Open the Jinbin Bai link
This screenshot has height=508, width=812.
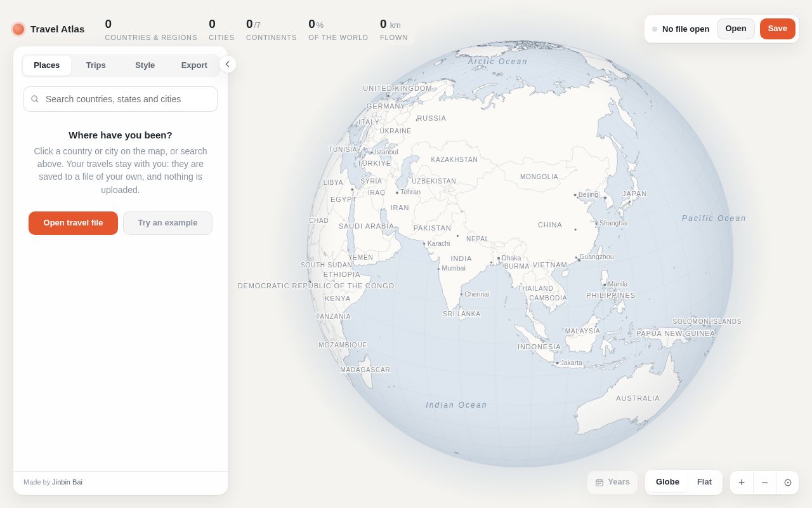67,482
